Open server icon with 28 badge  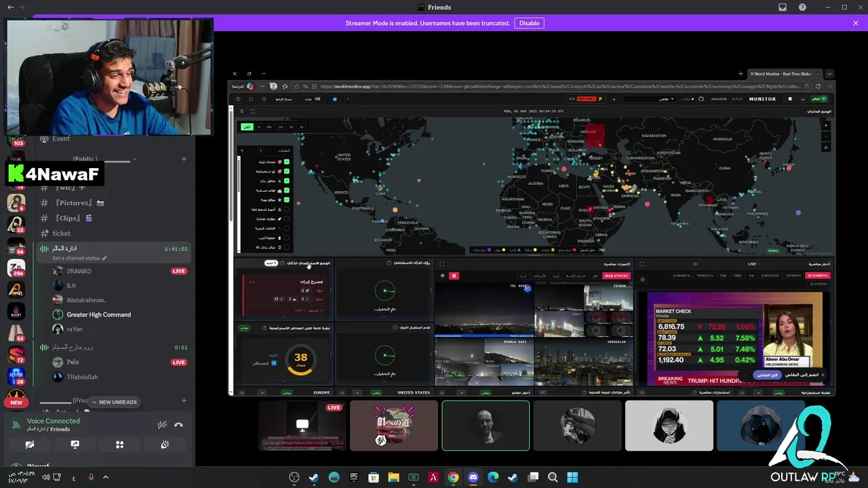click(x=16, y=376)
